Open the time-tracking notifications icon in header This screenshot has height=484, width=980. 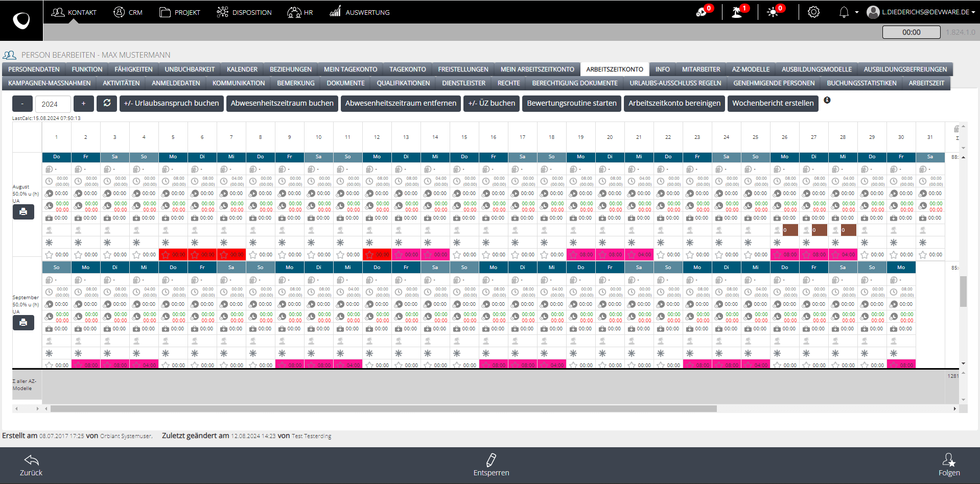pos(702,12)
